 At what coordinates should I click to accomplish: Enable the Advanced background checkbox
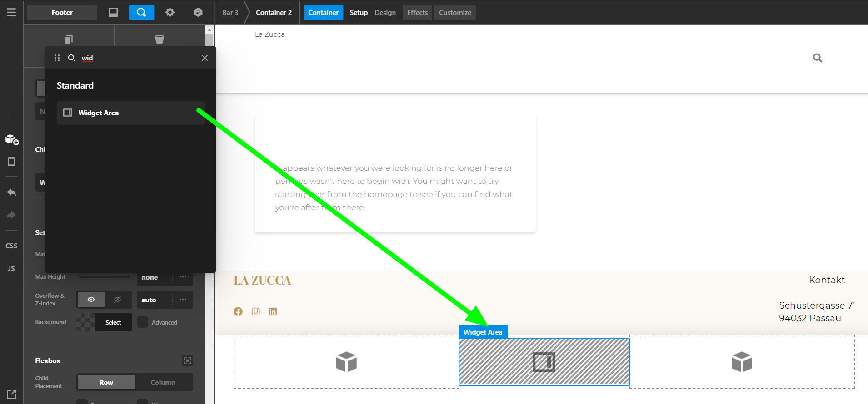(x=143, y=322)
